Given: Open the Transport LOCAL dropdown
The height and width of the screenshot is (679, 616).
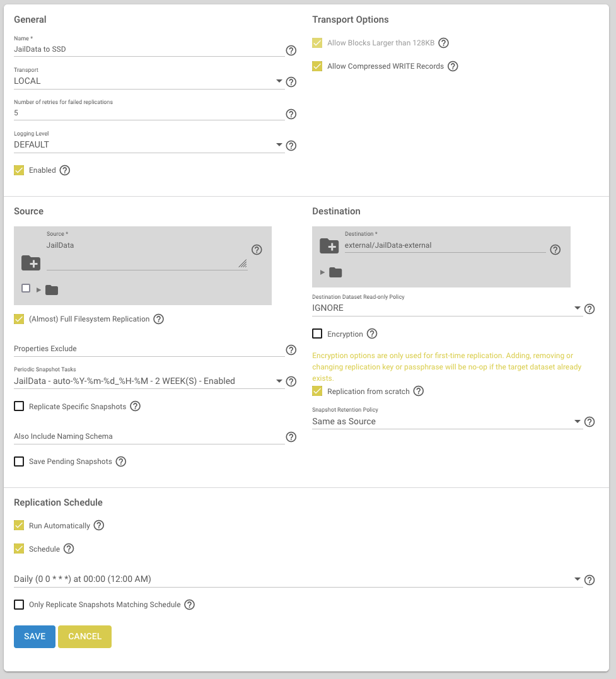Looking at the screenshot, I should tap(149, 81).
